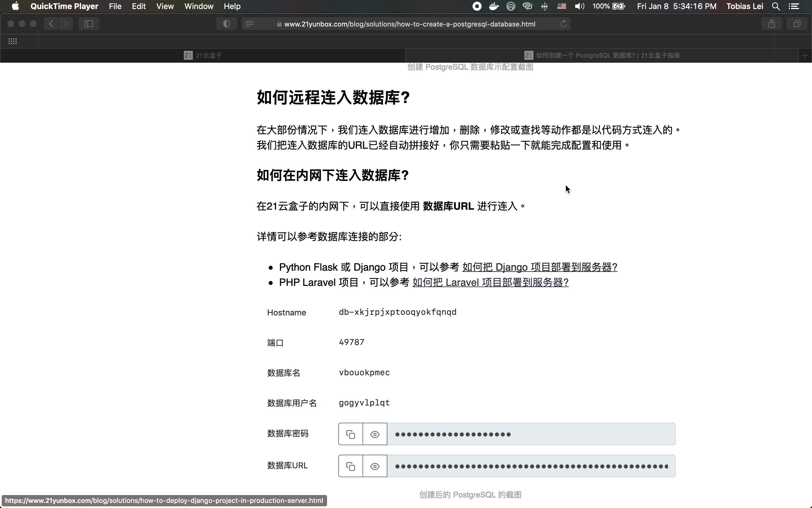The image size is (812, 508).
Task: Click user name Tobias Lei in menu bar
Action: (x=745, y=6)
